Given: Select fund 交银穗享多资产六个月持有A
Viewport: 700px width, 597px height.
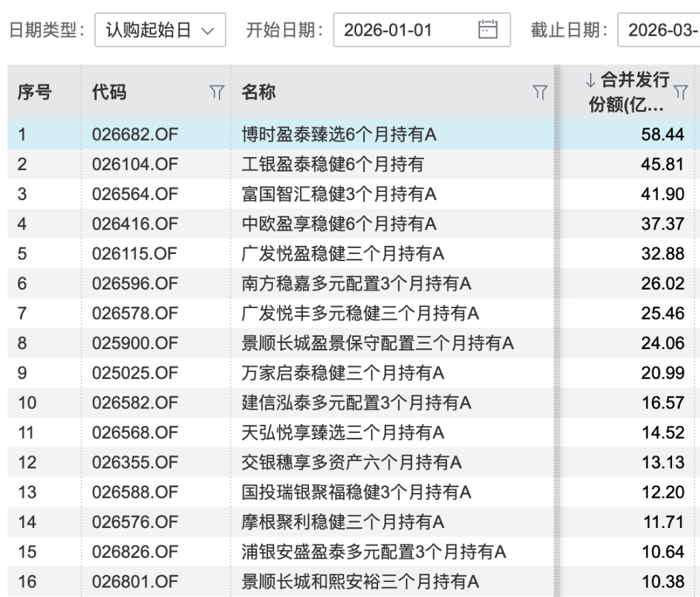Looking at the screenshot, I should pyautogui.click(x=351, y=463).
